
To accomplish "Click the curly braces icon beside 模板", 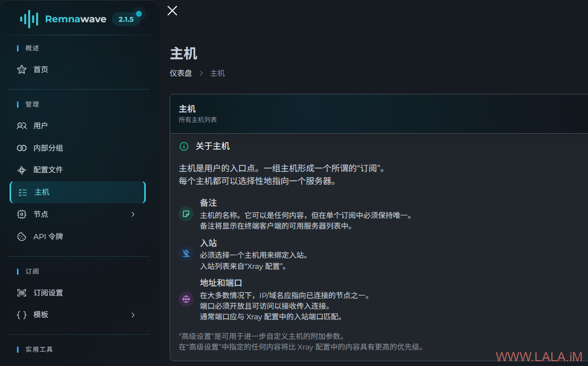I will coord(22,315).
